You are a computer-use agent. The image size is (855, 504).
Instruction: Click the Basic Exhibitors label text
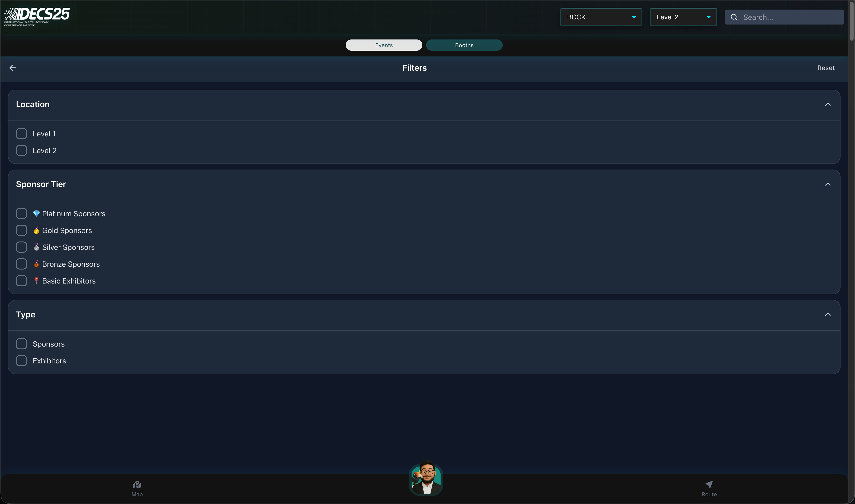coord(69,281)
